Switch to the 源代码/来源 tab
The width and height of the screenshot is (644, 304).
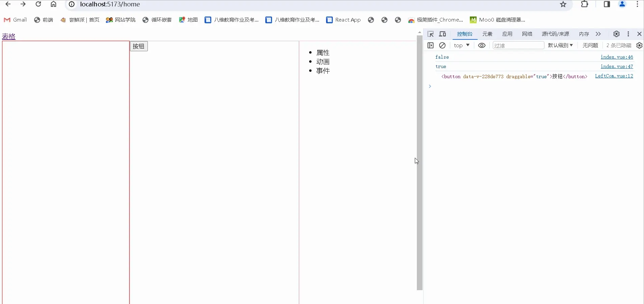click(556, 34)
